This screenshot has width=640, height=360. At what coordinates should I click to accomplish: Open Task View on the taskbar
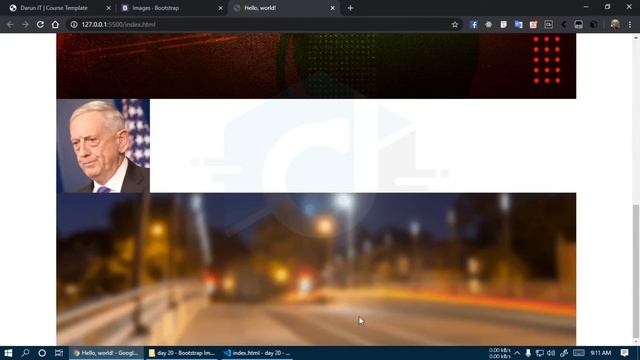[59, 353]
